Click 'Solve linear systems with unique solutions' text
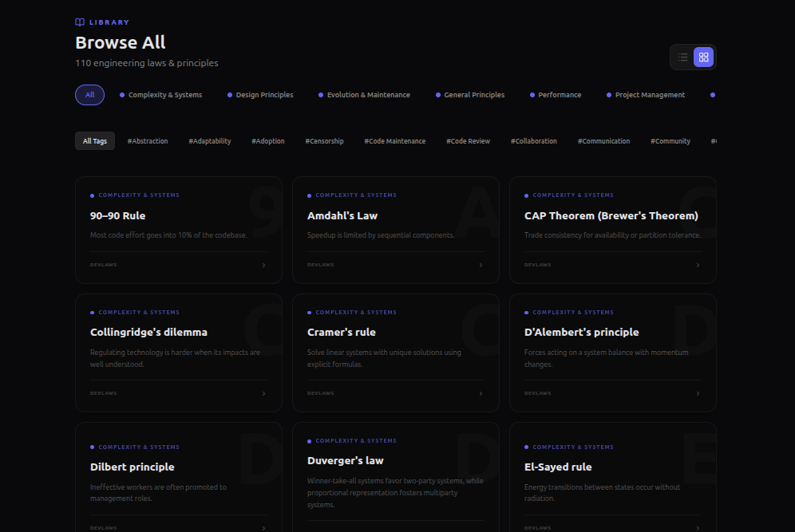Image resolution: width=795 pixels, height=532 pixels. click(384, 358)
